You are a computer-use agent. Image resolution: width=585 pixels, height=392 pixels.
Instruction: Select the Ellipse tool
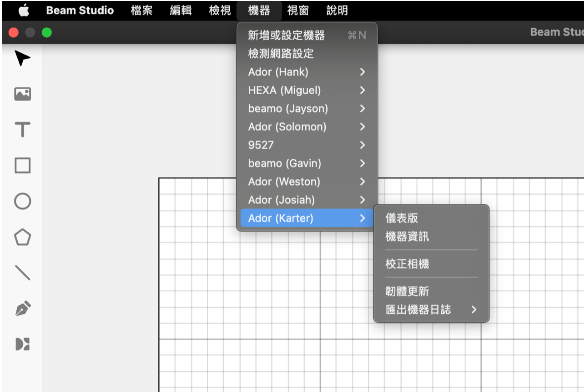coord(22,201)
